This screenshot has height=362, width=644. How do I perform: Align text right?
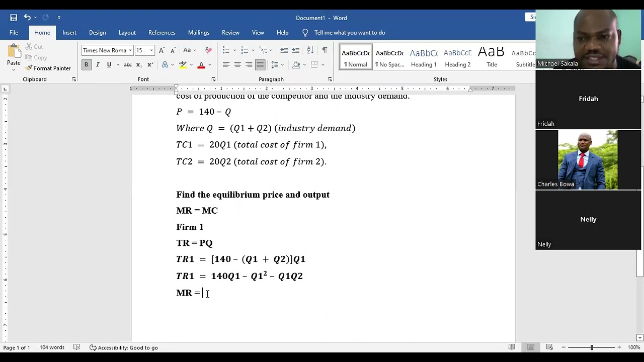click(249, 65)
